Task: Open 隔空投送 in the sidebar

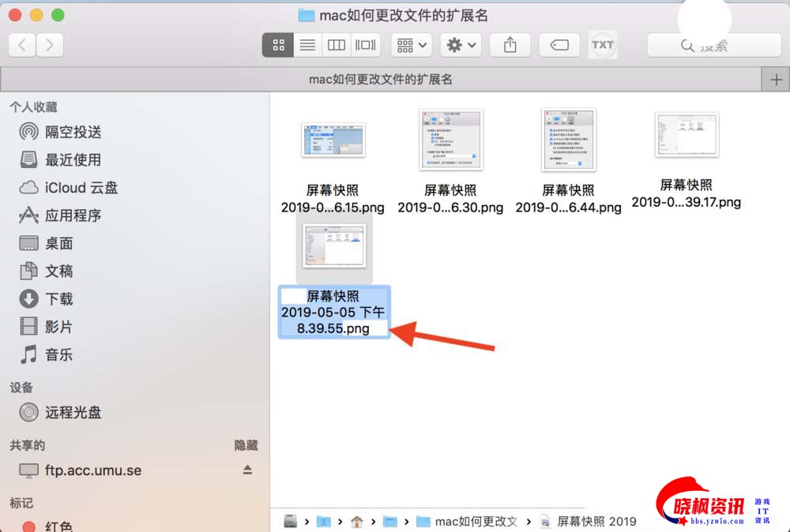Action: click(x=73, y=132)
